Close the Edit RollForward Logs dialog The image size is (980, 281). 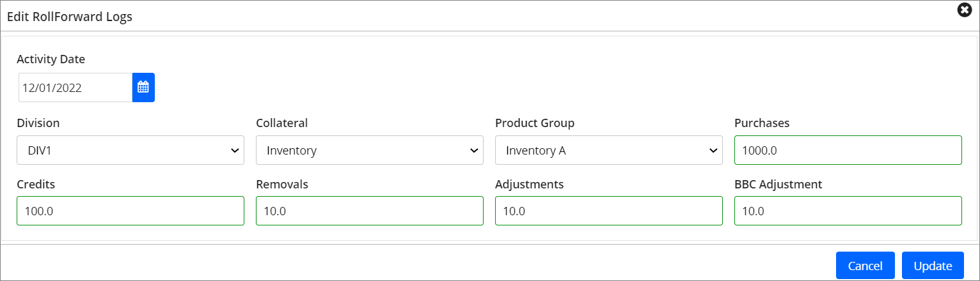pyautogui.click(x=964, y=10)
